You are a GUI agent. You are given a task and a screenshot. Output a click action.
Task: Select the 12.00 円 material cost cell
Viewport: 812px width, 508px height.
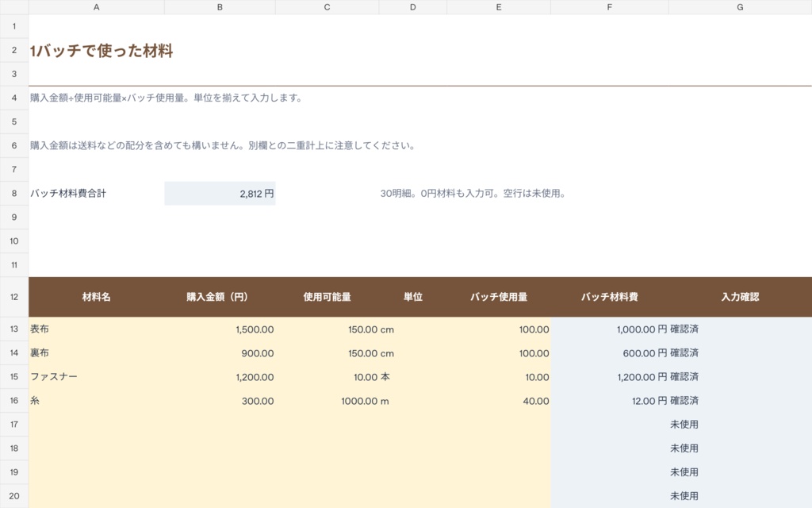610,401
